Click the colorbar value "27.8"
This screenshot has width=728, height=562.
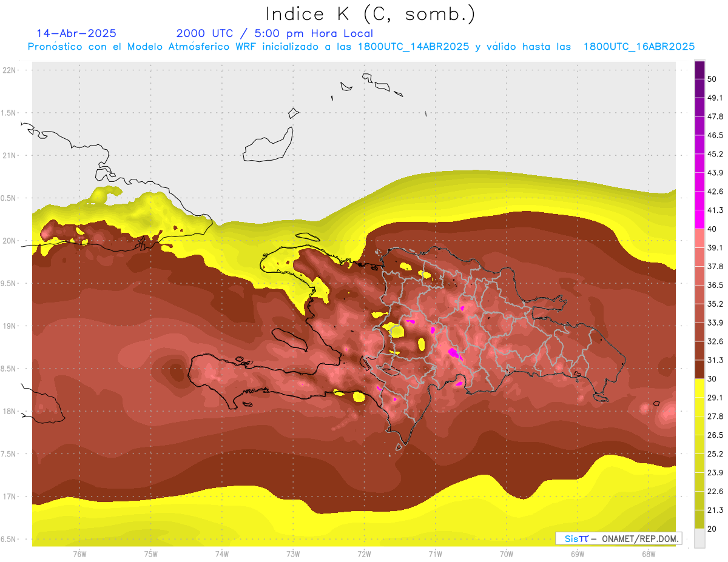715,416
